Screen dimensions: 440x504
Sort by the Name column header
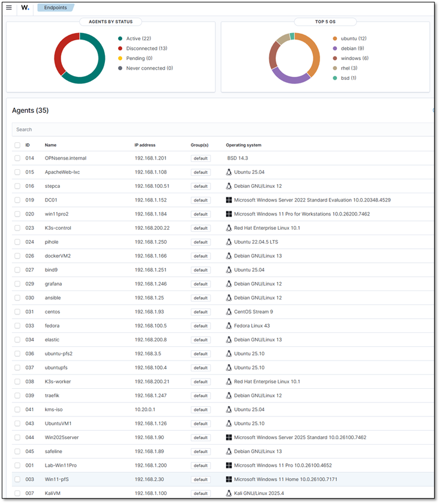tap(51, 145)
